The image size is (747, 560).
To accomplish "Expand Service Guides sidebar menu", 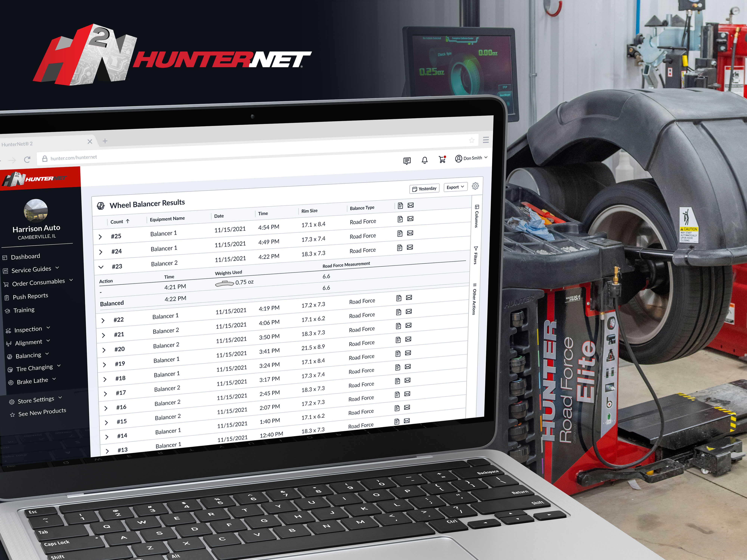I will [x=31, y=269].
